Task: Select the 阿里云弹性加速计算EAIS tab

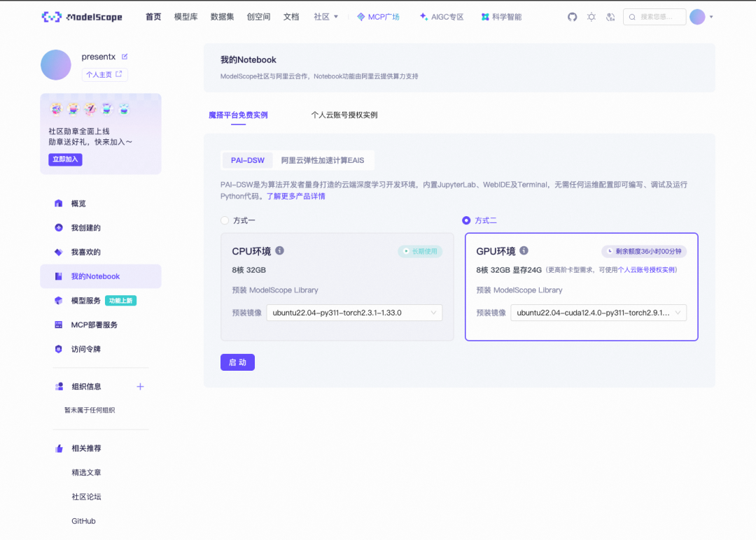Action: coord(323,160)
